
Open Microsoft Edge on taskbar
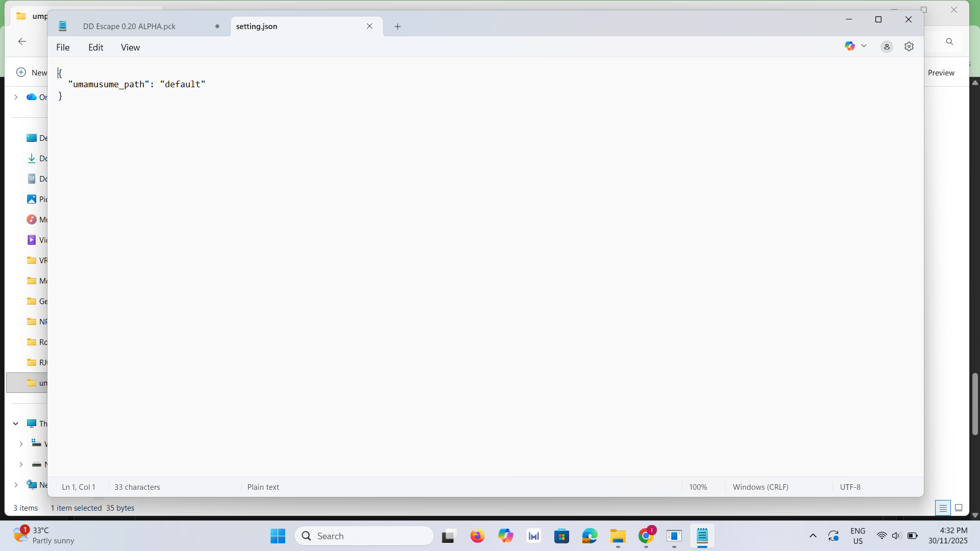(590, 536)
